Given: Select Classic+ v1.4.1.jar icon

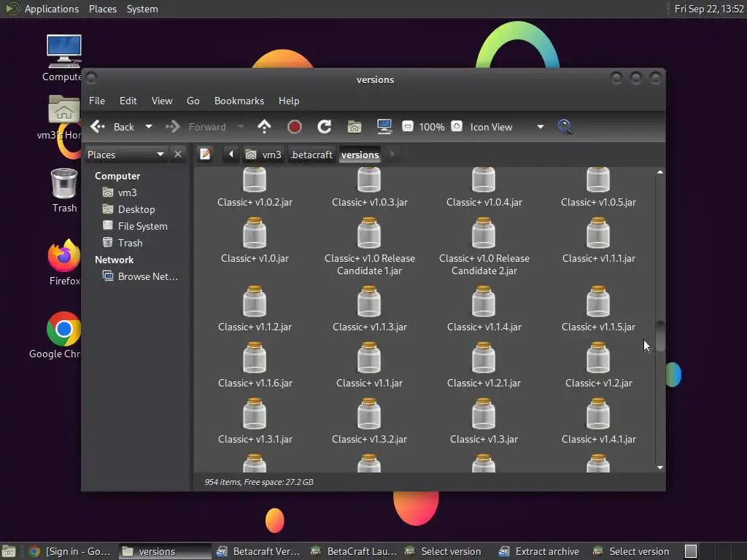Looking at the screenshot, I should [x=598, y=414].
